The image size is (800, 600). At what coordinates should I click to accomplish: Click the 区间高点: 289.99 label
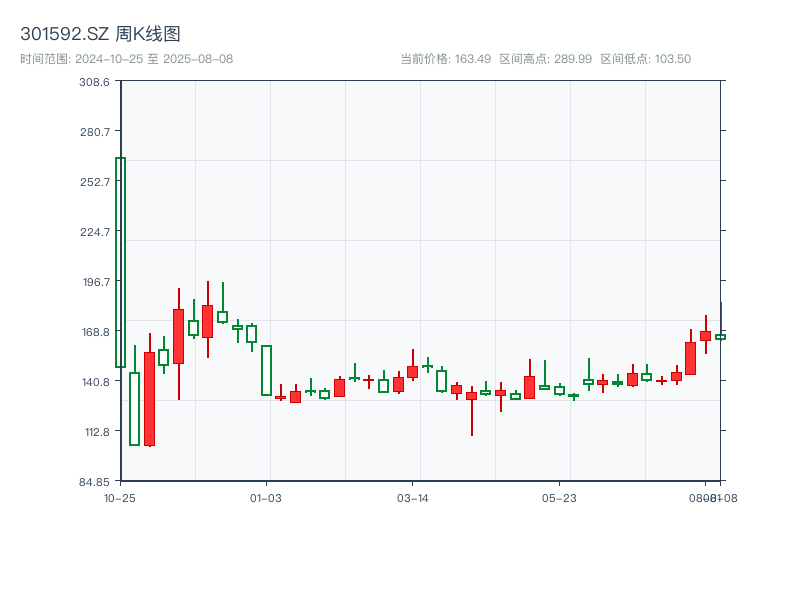545,59
